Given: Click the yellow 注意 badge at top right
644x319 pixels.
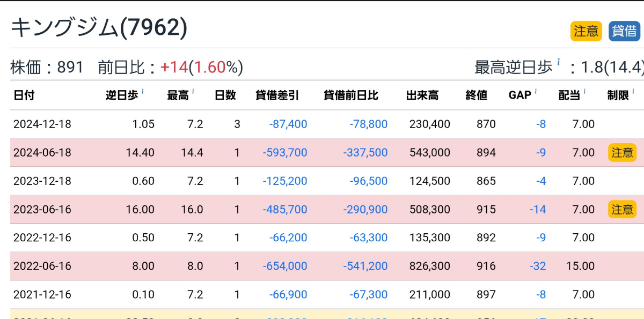Looking at the screenshot, I should click(586, 31).
